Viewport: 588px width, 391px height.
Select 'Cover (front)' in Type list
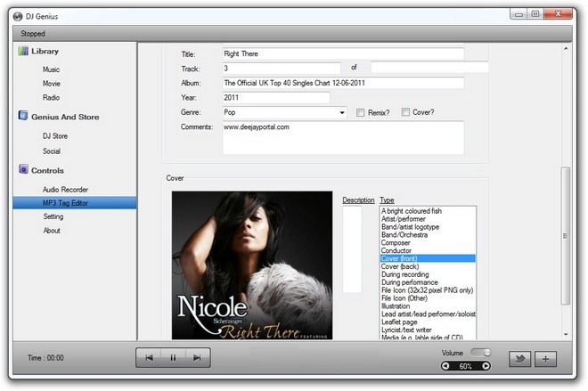(428, 258)
